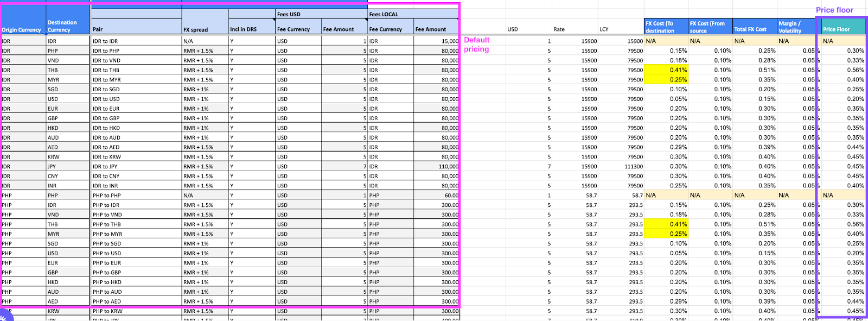Select the teal Price Floor header cell
This screenshot has width=868, height=321.
(x=844, y=27)
